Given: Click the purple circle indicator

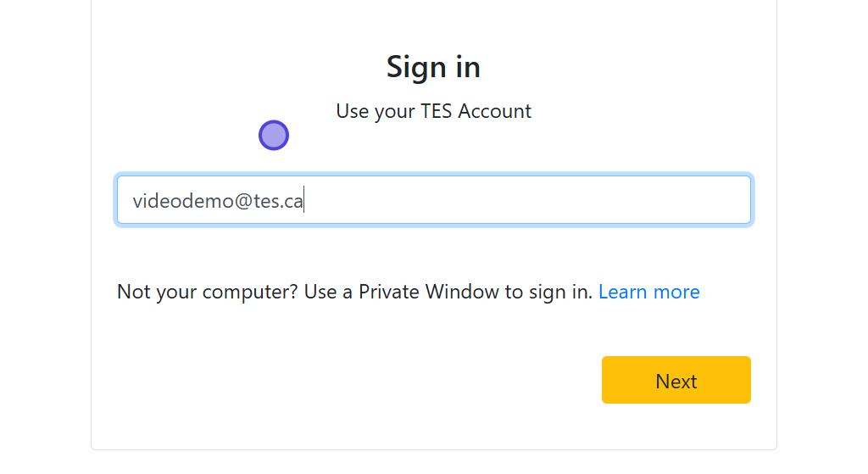Looking at the screenshot, I should [x=274, y=135].
